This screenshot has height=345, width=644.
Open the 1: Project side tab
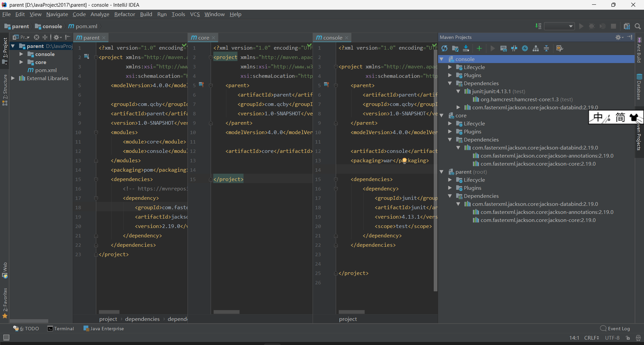click(5, 51)
